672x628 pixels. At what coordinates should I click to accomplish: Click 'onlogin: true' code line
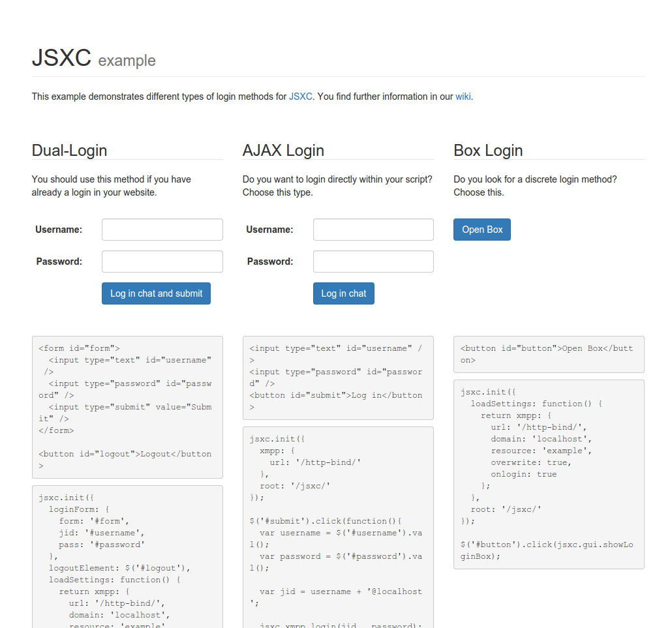tap(524, 474)
